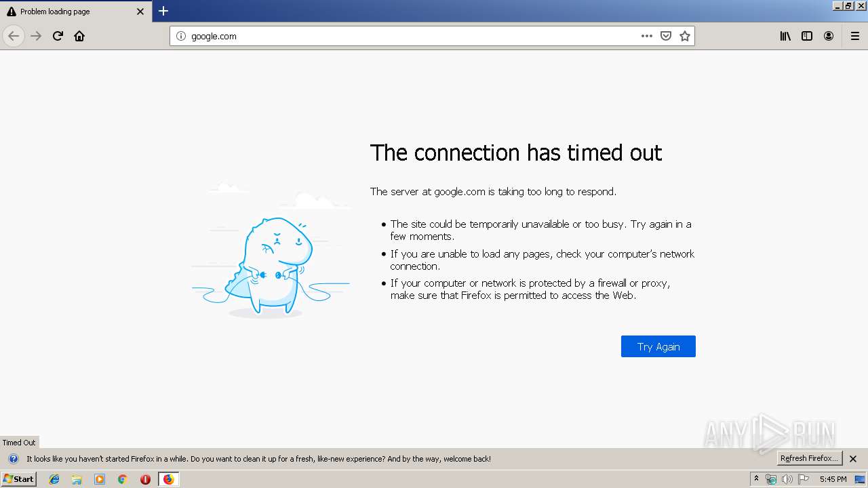This screenshot has height=488, width=868.
Task: Bookmark this page with the star
Action: [685, 36]
